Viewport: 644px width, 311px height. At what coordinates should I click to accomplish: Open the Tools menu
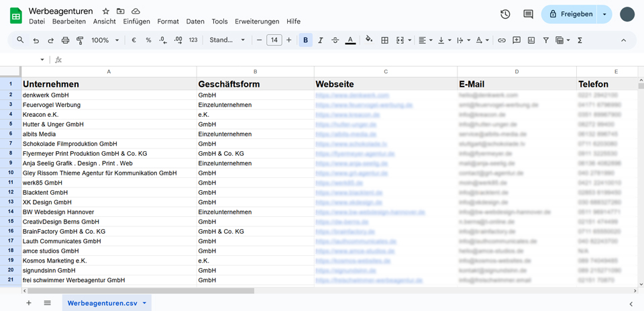tap(220, 21)
